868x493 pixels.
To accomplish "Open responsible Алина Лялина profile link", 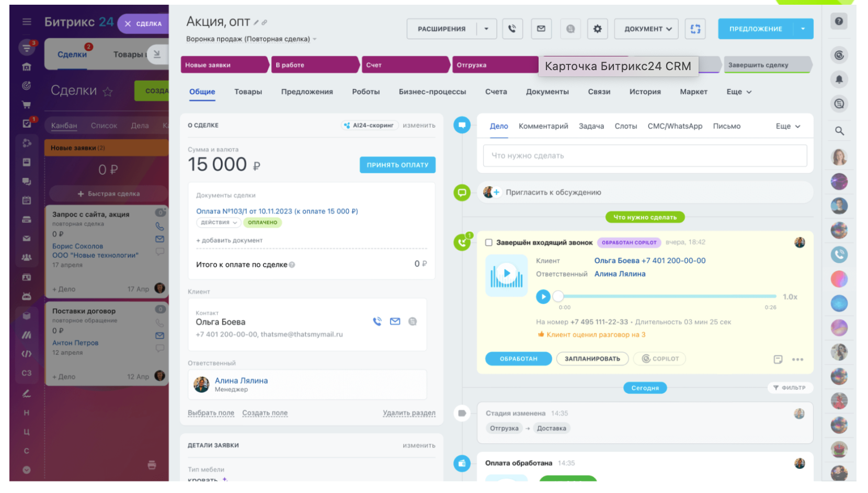I will click(x=241, y=380).
